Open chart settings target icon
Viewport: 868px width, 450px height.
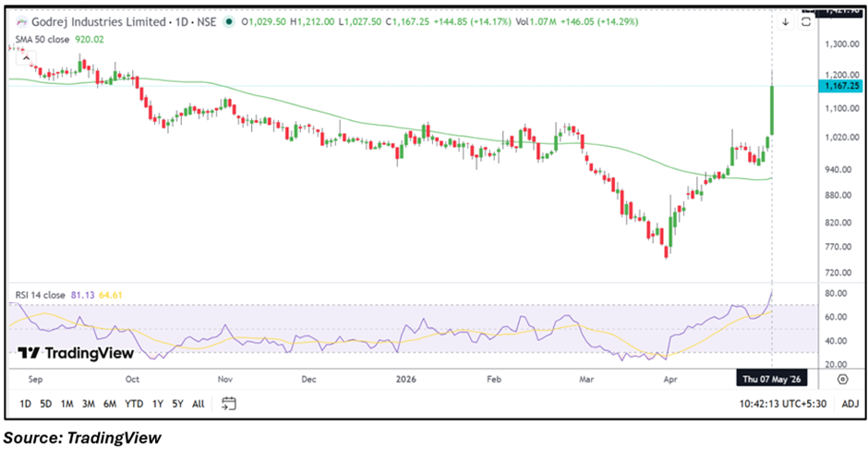point(842,380)
